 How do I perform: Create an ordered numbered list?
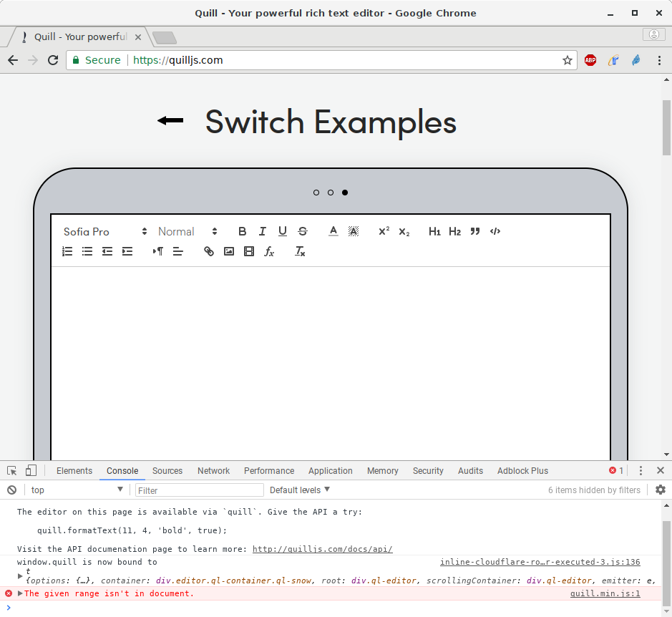[67, 251]
